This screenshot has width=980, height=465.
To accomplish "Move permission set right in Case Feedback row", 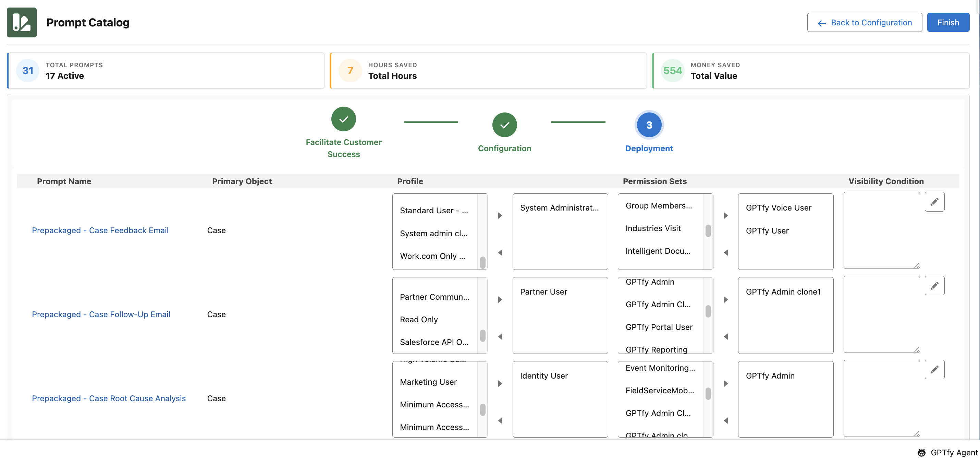I will click(x=725, y=216).
